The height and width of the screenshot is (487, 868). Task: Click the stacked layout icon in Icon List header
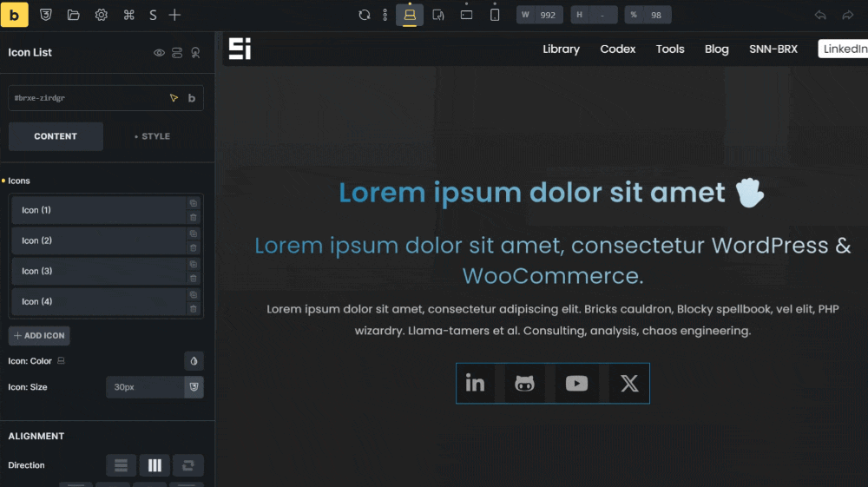[x=177, y=53]
